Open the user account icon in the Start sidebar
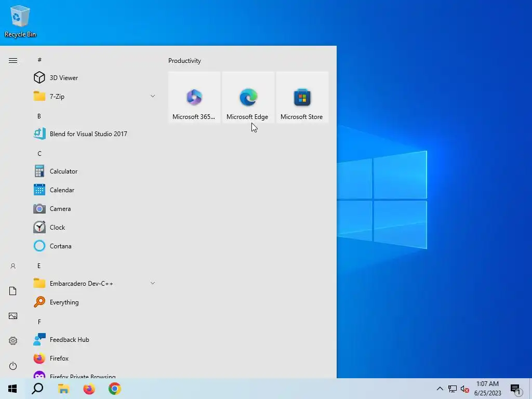 point(13,266)
